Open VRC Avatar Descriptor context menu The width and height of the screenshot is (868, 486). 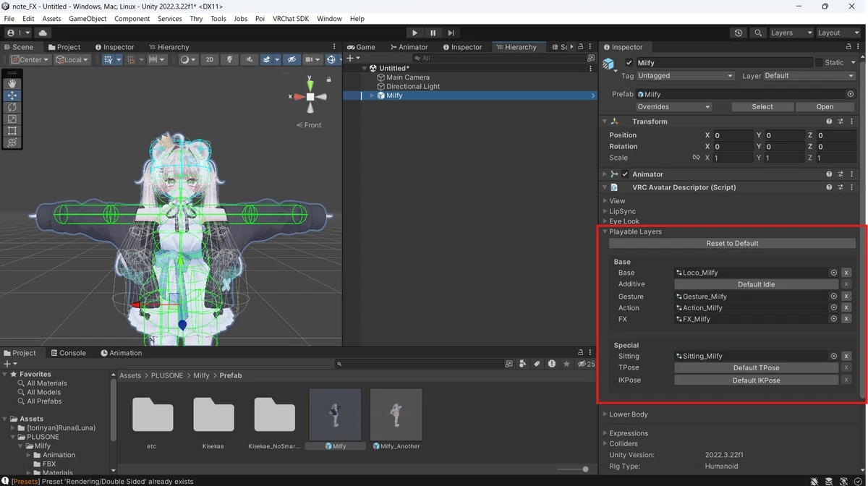(x=852, y=187)
